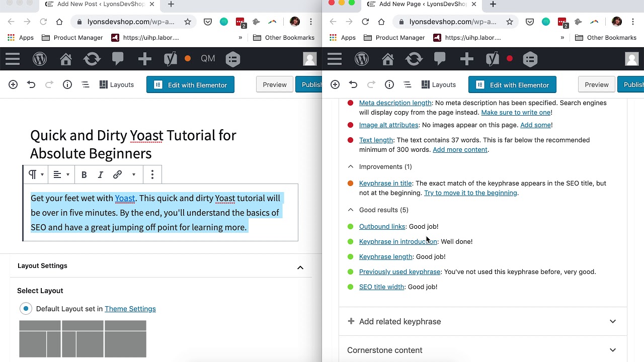Click Apps shortcut in left bookmarks bar

click(20, 37)
